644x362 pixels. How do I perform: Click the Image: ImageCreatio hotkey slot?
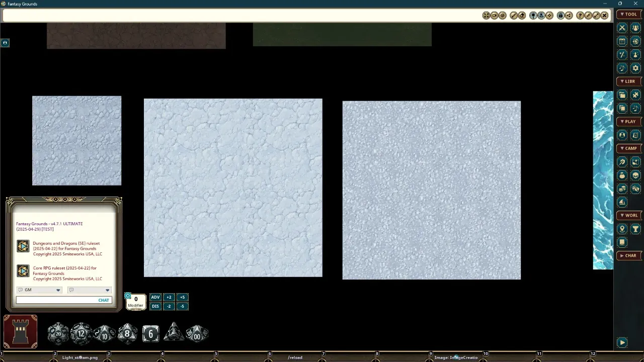[456, 357]
